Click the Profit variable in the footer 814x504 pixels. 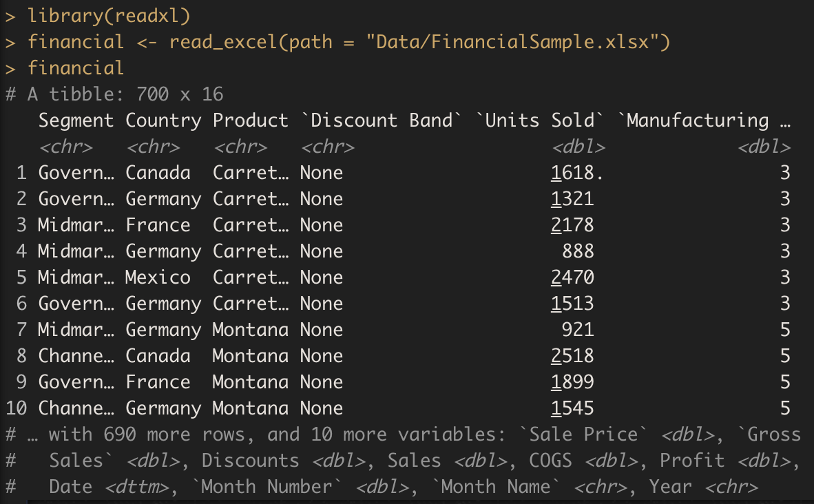(x=692, y=461)
